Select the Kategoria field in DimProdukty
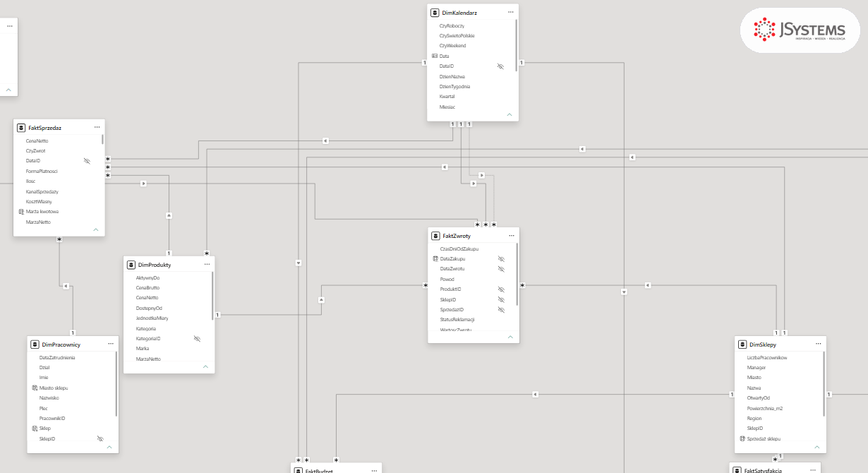This screenshot has height=473, width=868. (146, 328)
